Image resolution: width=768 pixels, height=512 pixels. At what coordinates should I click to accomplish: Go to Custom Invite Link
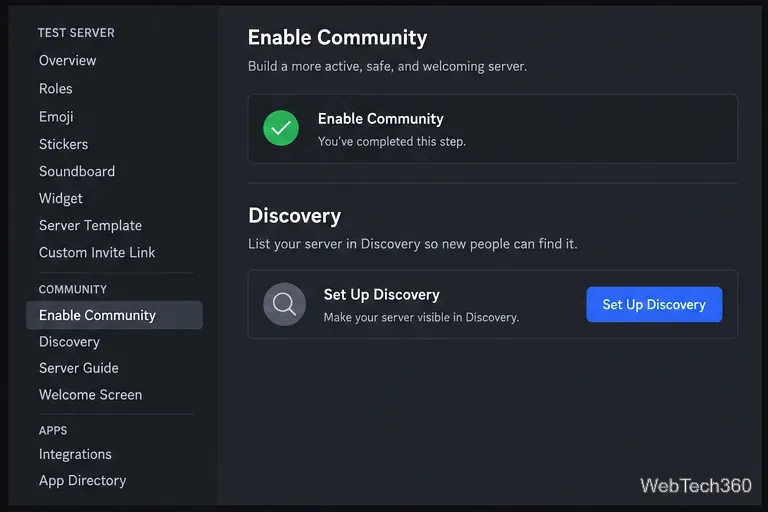click(x=97, y=252)
